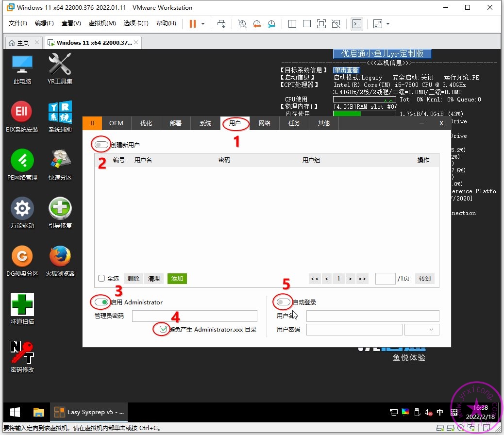Open EIX系统安装 desktop icon
504x435 pixels.
[22, 117]
